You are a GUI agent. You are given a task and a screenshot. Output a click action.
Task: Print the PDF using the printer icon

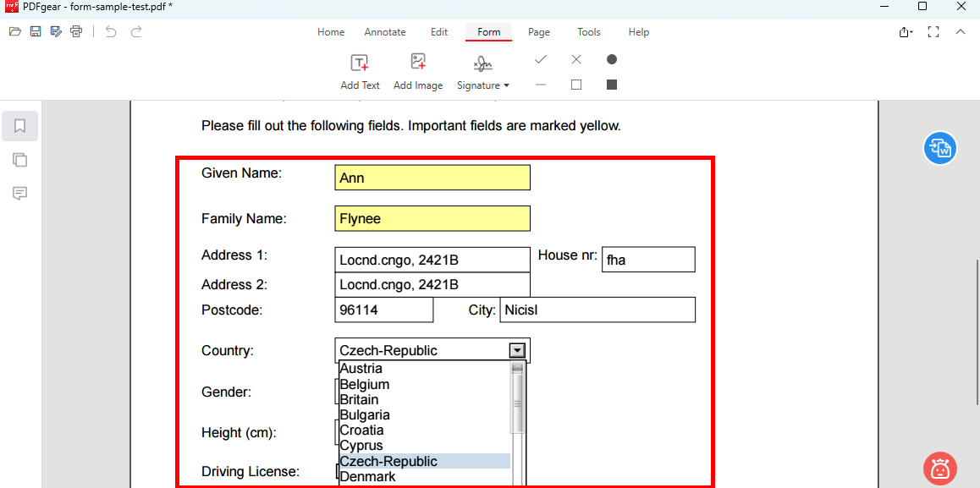76,32
